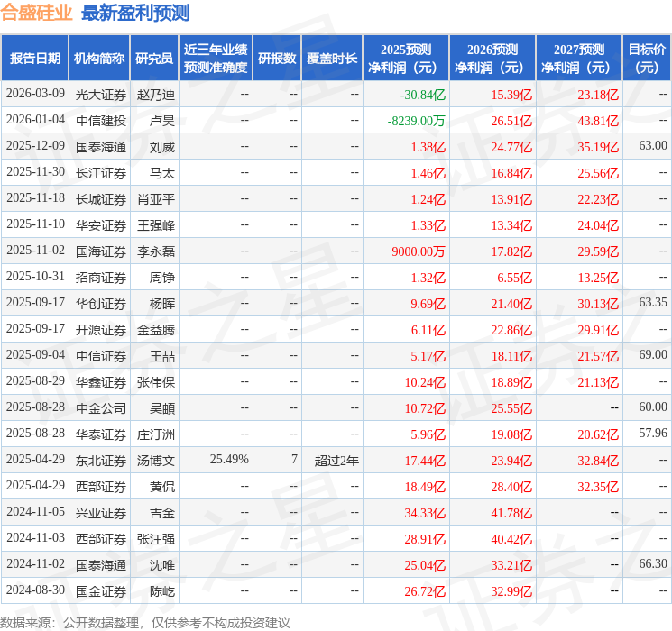Select the 2025预测净利润 column header
The height and width of the screenshot is (631, 672).
[405, 59]
